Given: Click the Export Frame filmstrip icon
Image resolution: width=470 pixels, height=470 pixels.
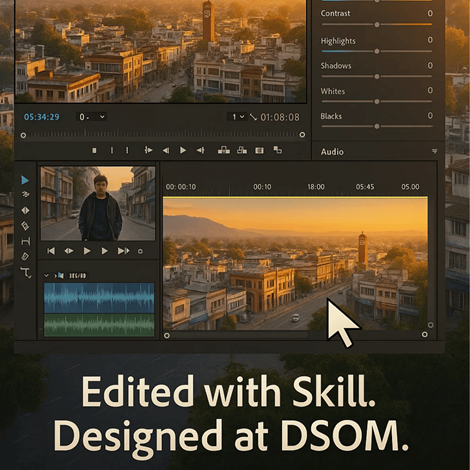Looking at the screenshot, I should [259, 151].
